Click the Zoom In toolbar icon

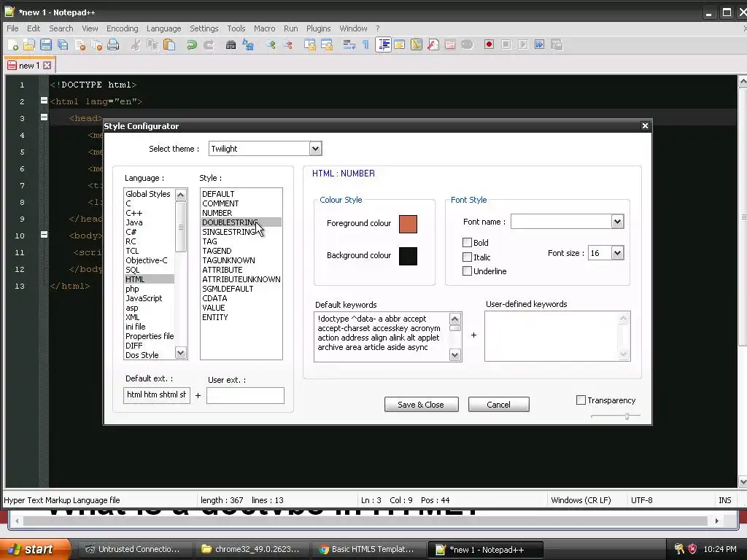(x=271, y=44)
